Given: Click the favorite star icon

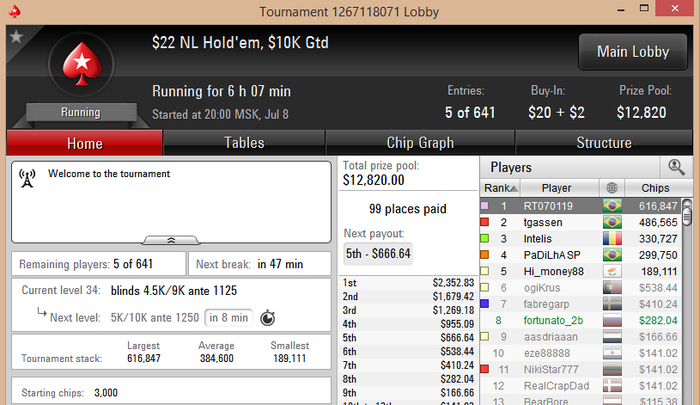Looking at the screenshot, I should click(16, 37).
